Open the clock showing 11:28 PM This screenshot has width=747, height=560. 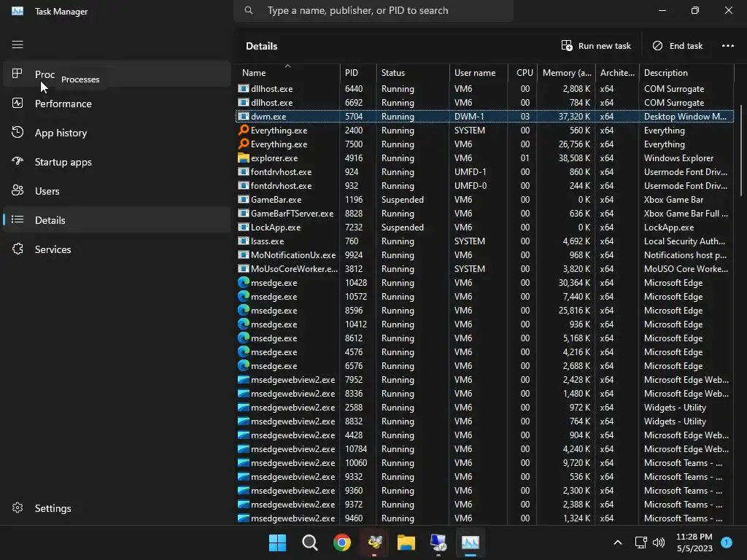tap(694, 542)
